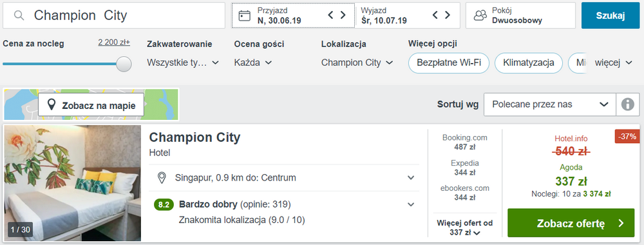This screenshot has width=644, height=245.
Task: Expand the guest rating row
Action: [x=284, y=211]
